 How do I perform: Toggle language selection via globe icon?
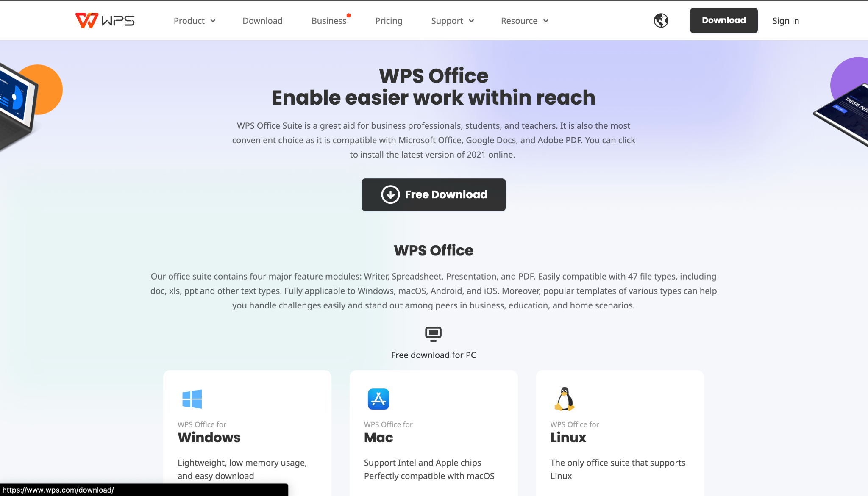[661, 20]
